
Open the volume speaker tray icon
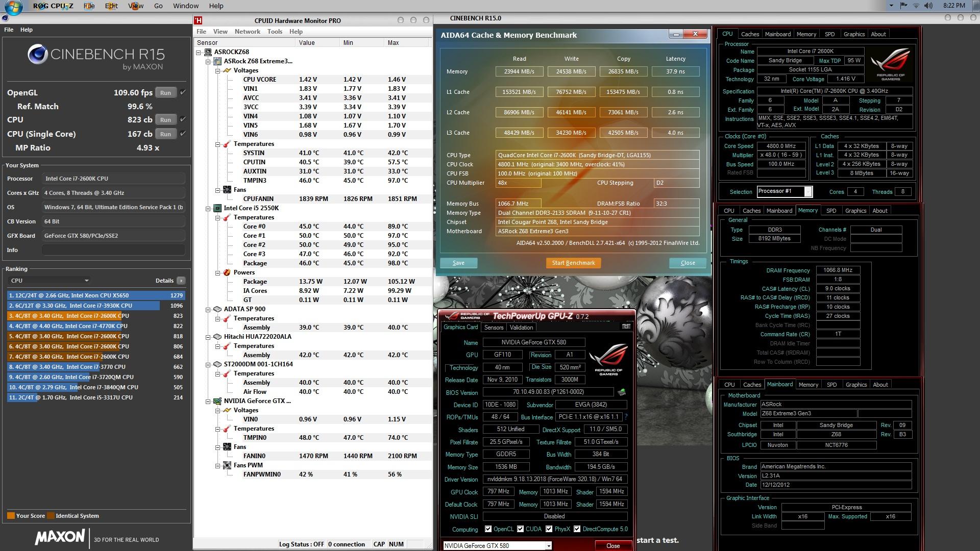pos(928,6)
